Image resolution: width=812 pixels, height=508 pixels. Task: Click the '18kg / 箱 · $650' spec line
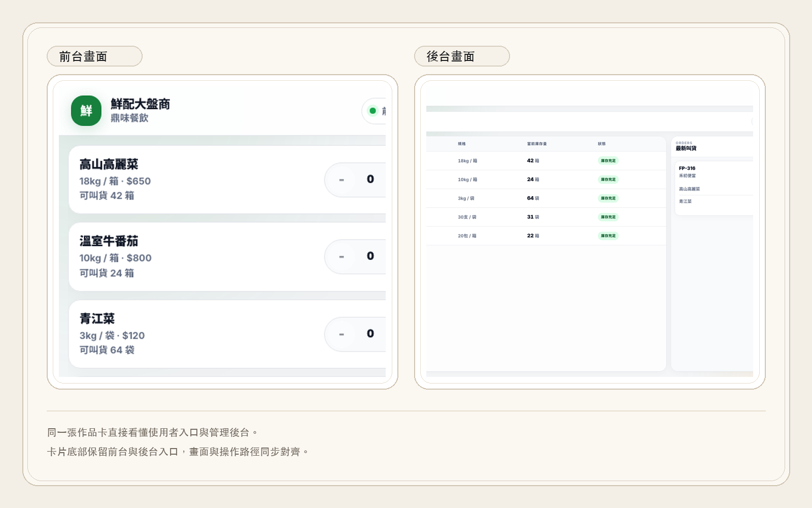[x=115, y=181]
